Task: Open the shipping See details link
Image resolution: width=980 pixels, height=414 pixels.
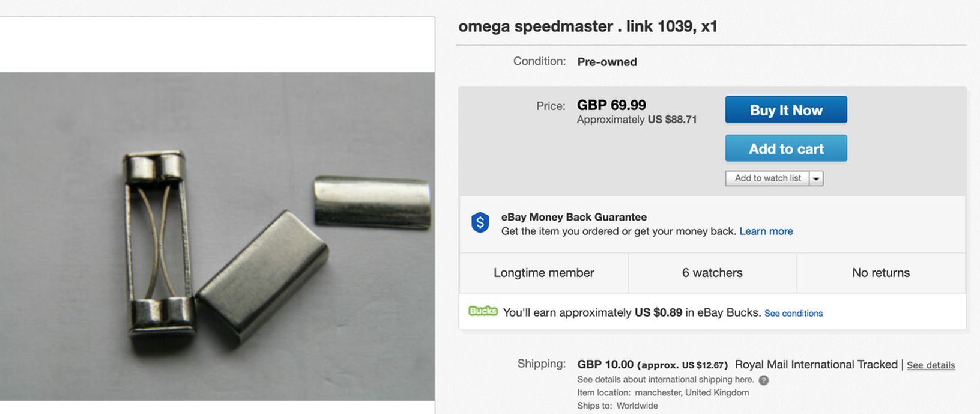Action: [930, 365]
